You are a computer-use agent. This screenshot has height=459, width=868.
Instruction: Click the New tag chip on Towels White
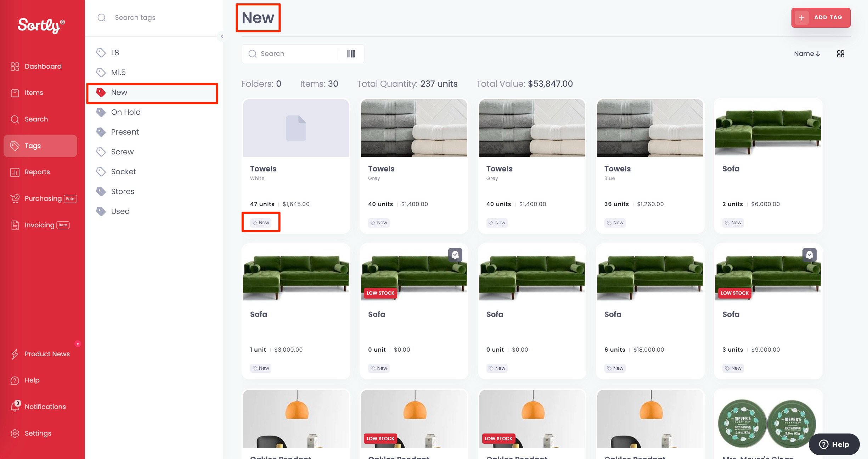[261, 223]
